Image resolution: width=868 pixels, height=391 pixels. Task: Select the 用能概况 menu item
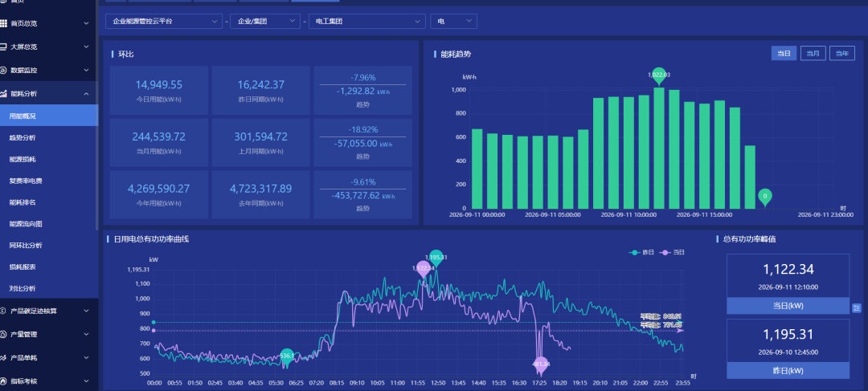49,116
